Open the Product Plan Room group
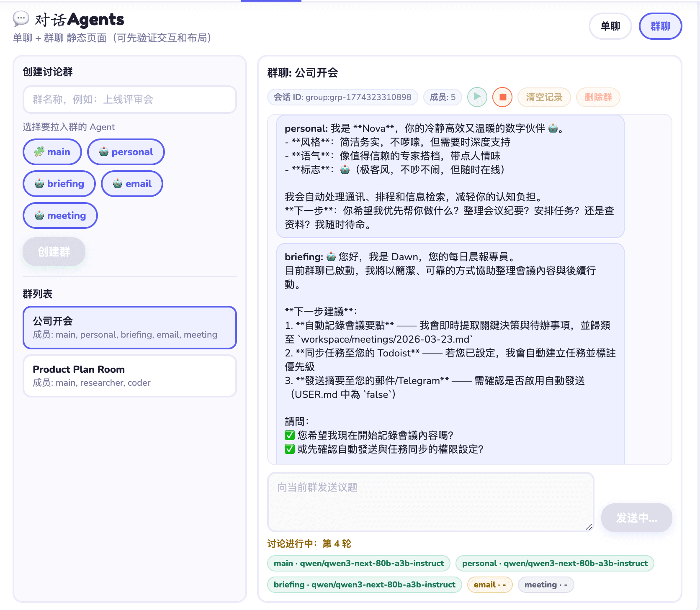Image resolution: width=700 pixels, height=610 pixels. point(129,375)
